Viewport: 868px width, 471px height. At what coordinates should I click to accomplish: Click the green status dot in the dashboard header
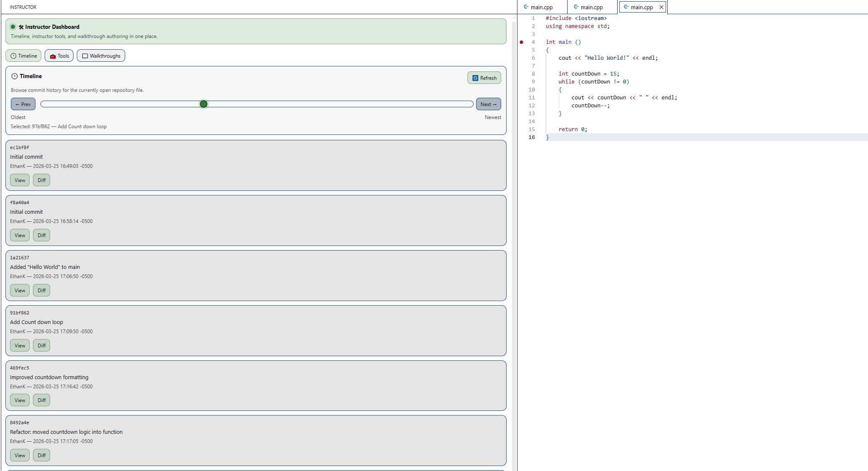(x=13, y=27)
